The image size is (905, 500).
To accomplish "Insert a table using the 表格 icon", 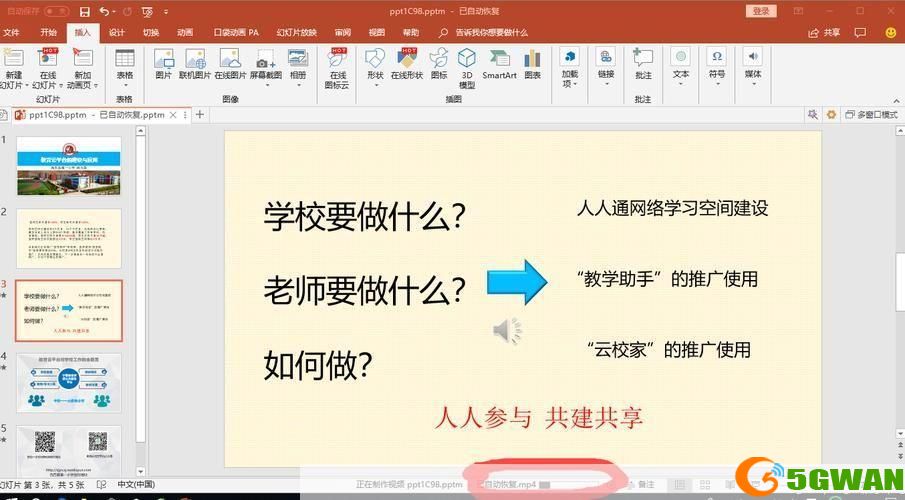I will (x=125, y=58).
